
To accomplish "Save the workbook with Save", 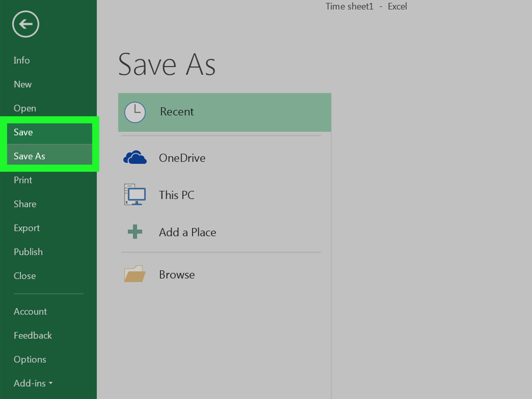I will pyautogui.click(x=23, y=132).
